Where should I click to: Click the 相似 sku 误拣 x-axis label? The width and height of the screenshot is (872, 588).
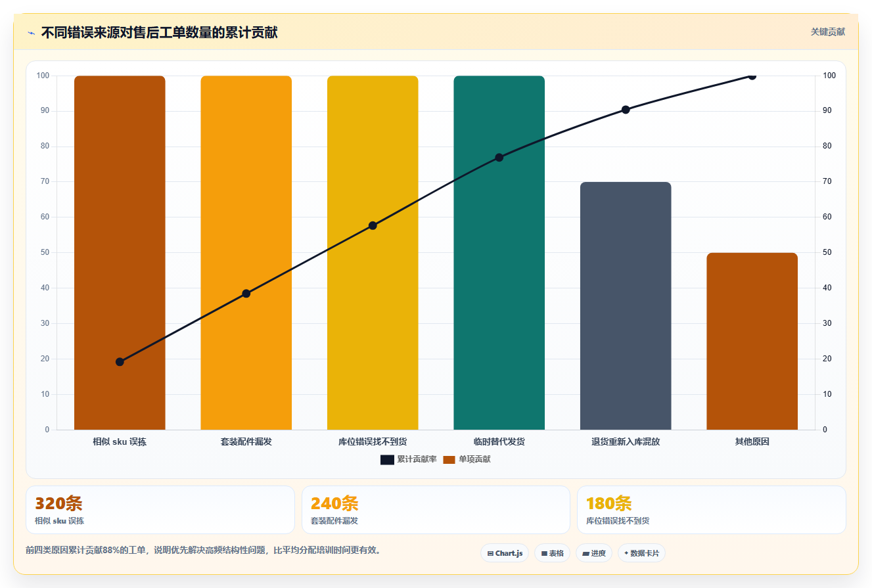coord(120,442)
